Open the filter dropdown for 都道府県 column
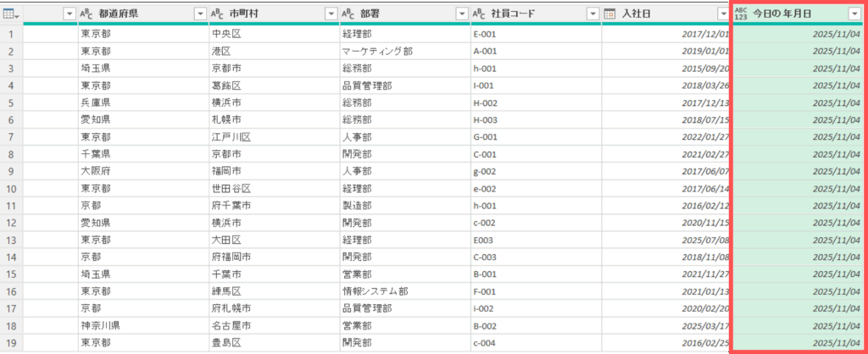The height and width of the screenshot is (354, 868). click(200, 14)
